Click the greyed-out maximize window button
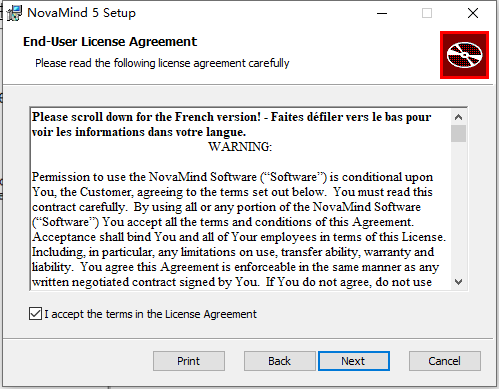Viewport: 499px width, 389px height. coord(427,13)
